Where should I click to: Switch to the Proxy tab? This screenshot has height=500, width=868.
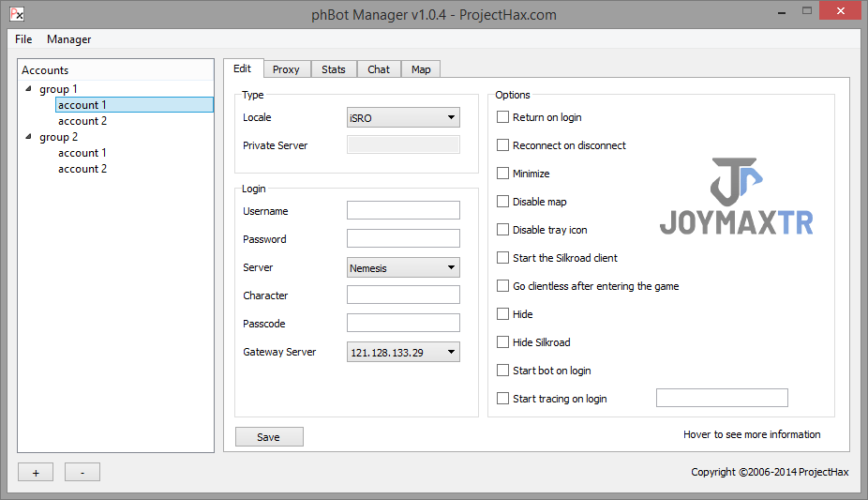pos(286,69)
